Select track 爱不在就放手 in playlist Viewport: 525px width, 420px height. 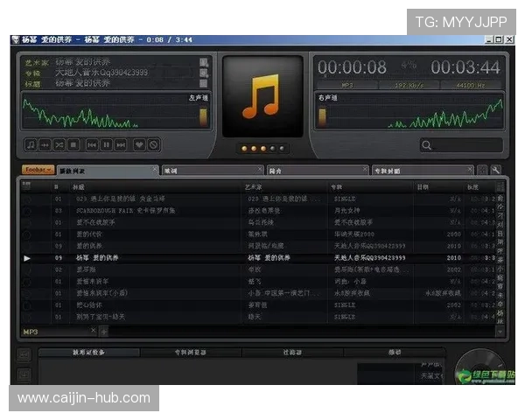coord(96,222)
